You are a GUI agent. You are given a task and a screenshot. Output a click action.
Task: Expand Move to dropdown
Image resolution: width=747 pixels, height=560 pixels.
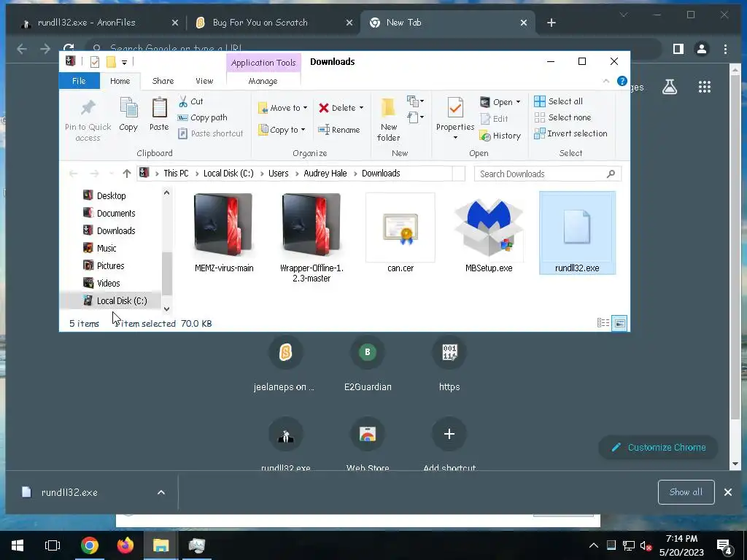[305, 108]
